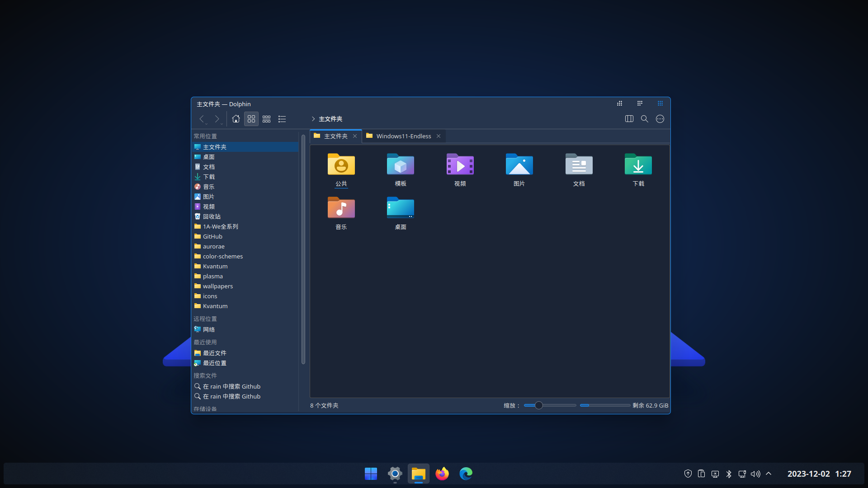
Task: Click the Home folder toolbar icon
Action: 236,119
